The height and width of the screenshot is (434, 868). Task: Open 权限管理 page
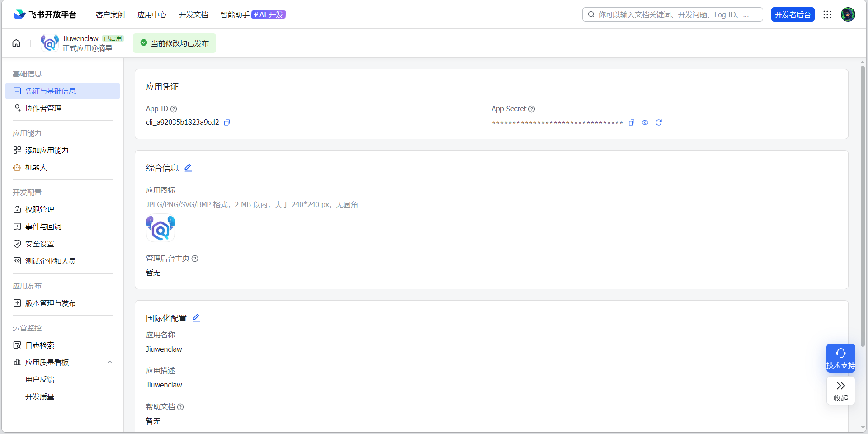tap(62, 209)
